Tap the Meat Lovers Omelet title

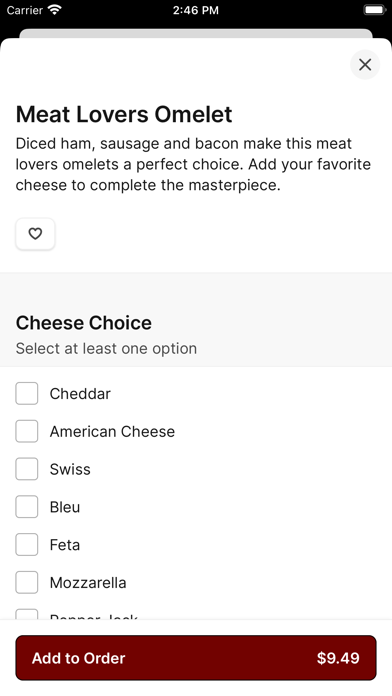click(x=124, y=114)
